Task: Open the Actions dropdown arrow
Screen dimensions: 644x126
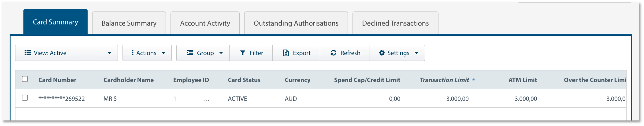Action: [164, 53]
